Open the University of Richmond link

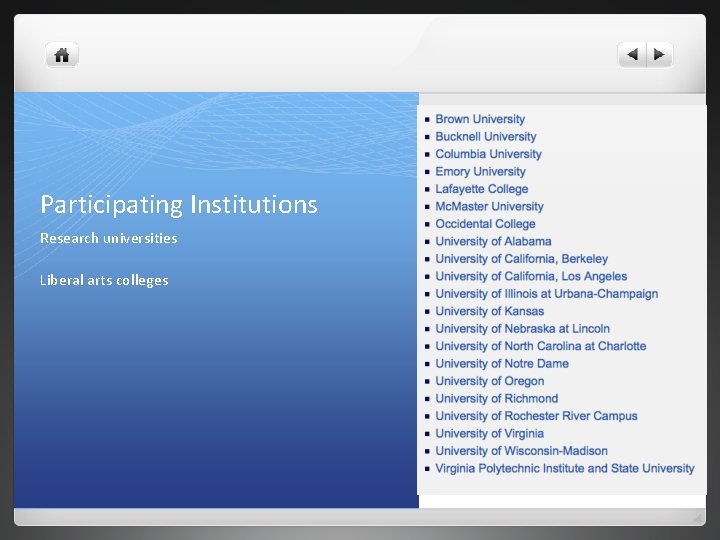coord(497,398)
